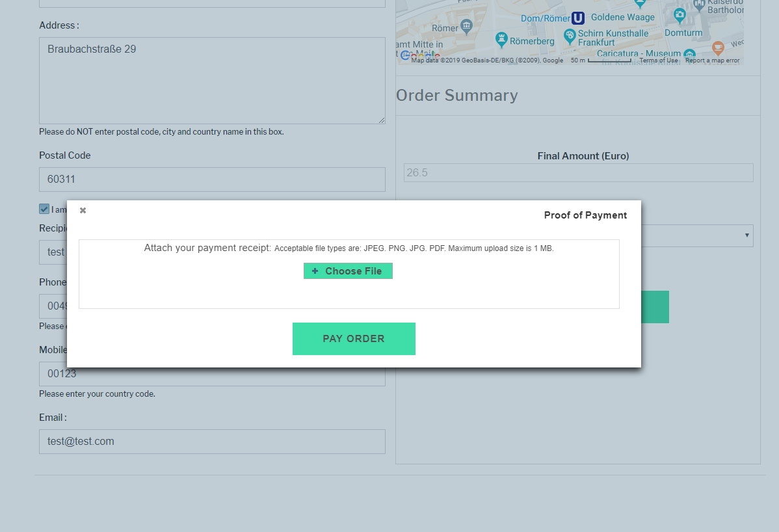Select the Römerberg landmark pin on map

coord(501,40)
